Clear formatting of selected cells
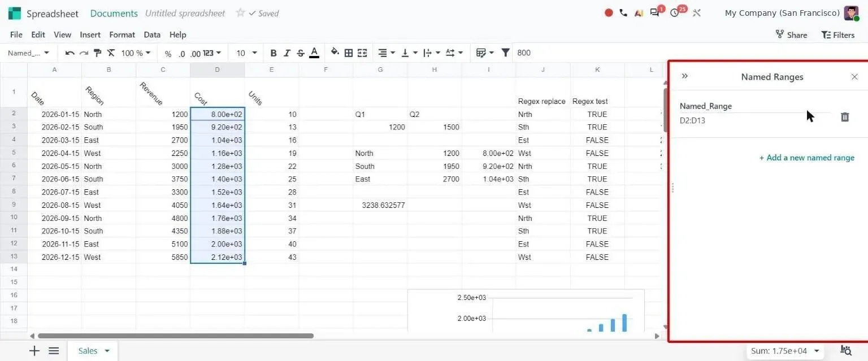 (111, 53)
